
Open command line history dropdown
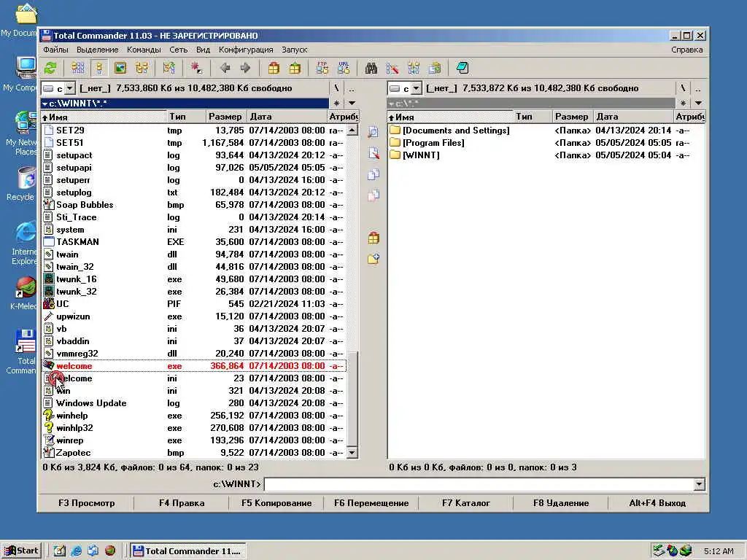click(699, 484)
